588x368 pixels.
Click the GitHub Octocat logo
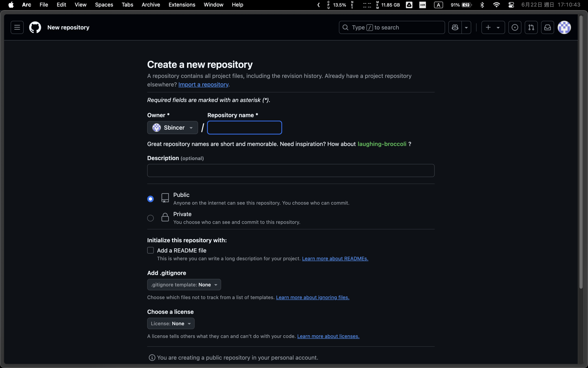(x=35, y=28)
